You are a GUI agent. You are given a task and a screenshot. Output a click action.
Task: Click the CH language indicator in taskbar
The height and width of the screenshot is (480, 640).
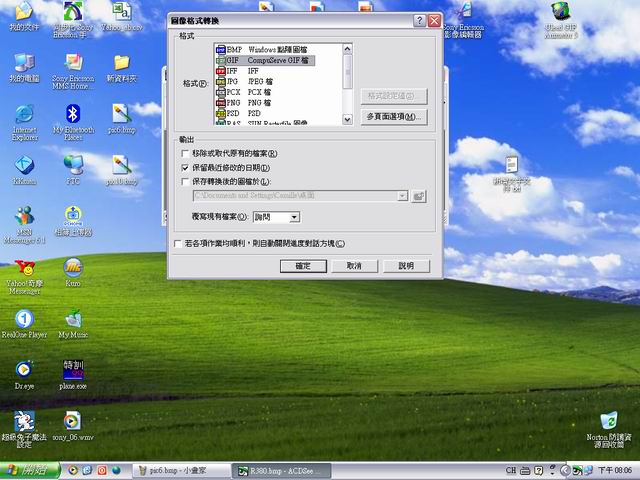click(x=511, y=471)
